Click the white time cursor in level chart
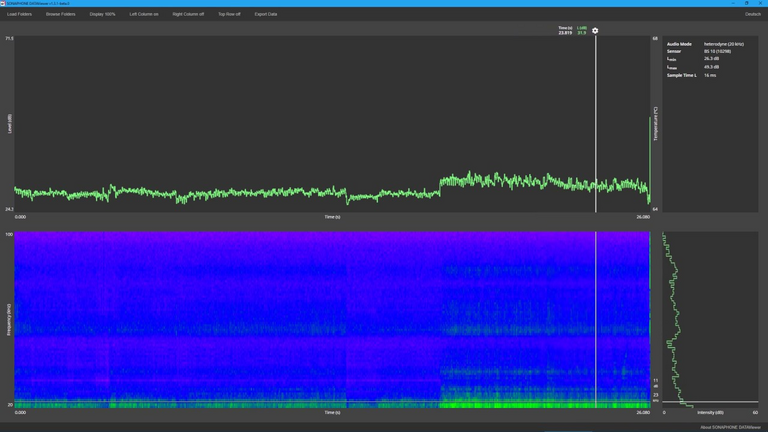The image size is (768, 432). tap(596, 120)
